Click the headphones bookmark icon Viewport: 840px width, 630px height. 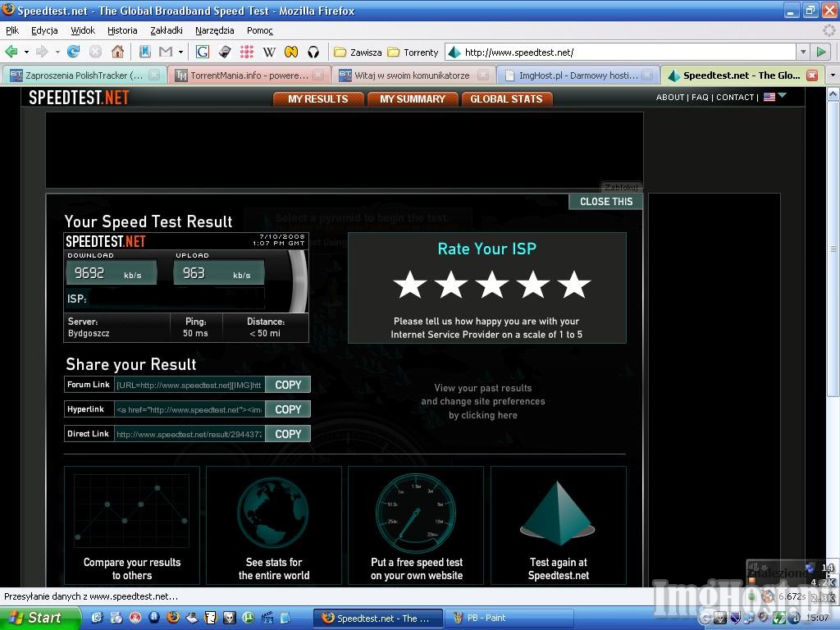313,52
